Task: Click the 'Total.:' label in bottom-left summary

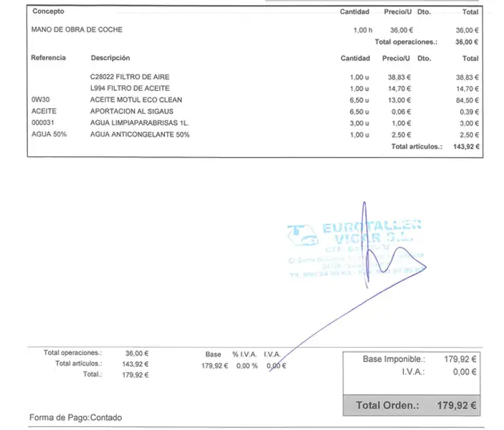Action: coord(92,374)
